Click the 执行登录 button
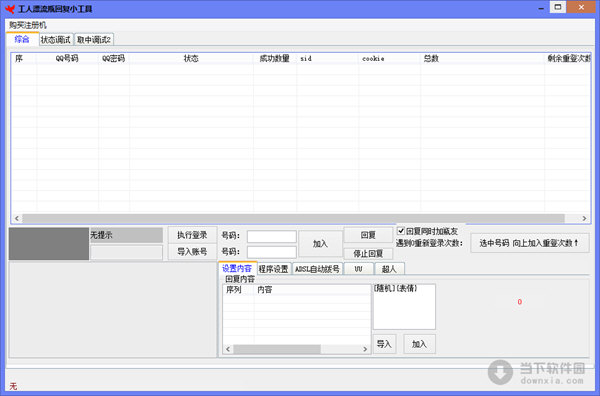 [192, 235]
